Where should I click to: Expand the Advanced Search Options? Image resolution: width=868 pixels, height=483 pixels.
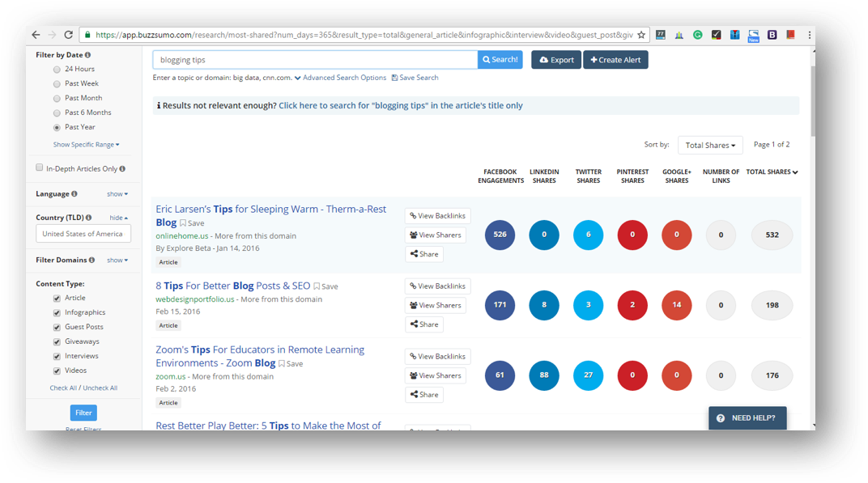[x=340, y=78]
